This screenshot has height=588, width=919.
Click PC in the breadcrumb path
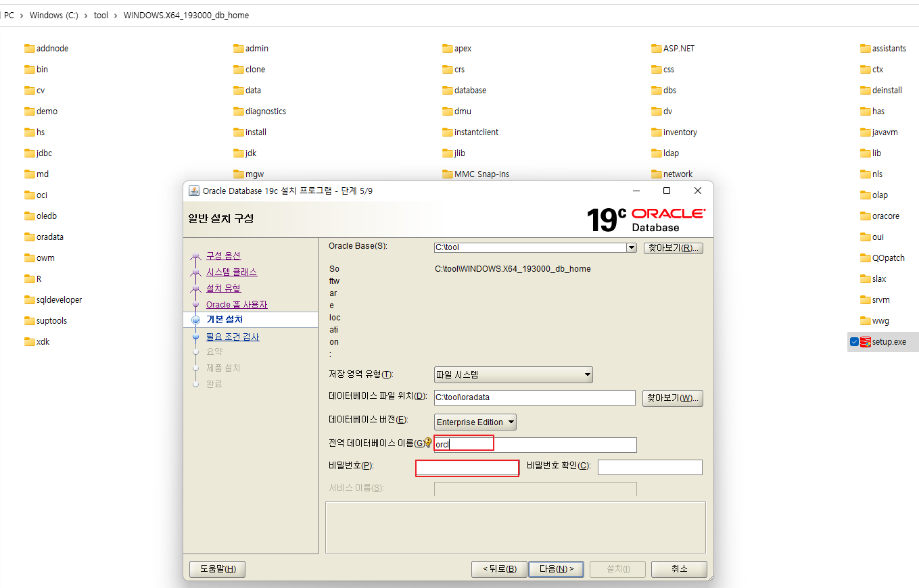tap(9, 16)
